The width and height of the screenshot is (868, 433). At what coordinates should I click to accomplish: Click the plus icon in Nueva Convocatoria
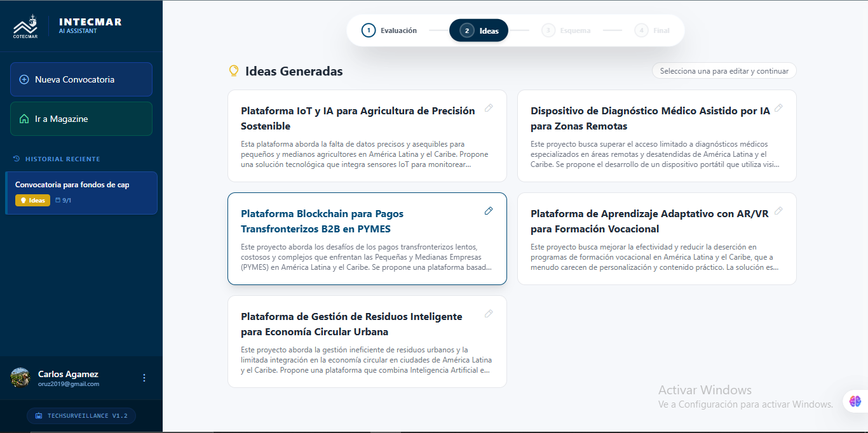[x=24, y=79]
